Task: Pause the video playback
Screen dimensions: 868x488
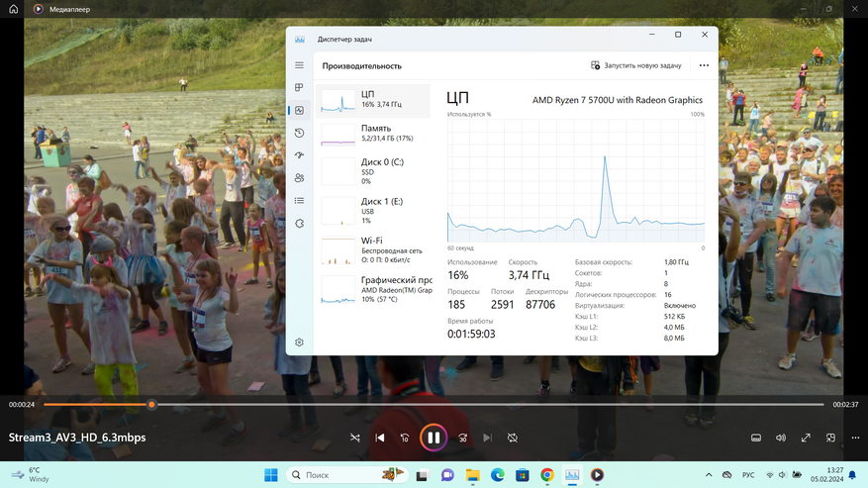Action: tap(434, 438)
